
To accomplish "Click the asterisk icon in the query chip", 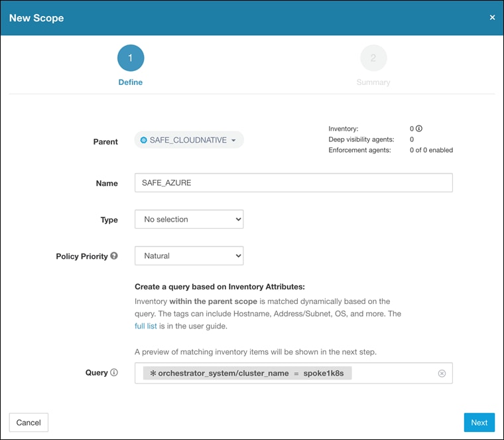I will 153,374.
